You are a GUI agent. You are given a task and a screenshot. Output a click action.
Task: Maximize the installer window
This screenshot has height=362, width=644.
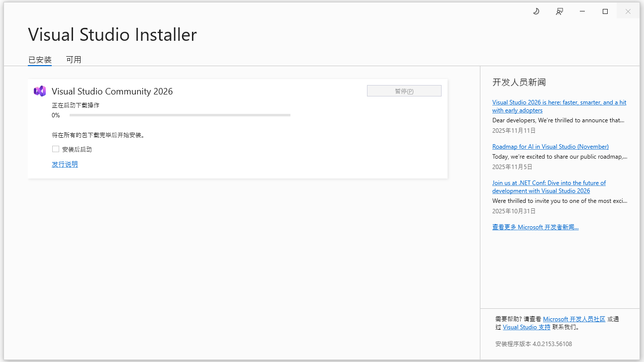pos(605,10)
